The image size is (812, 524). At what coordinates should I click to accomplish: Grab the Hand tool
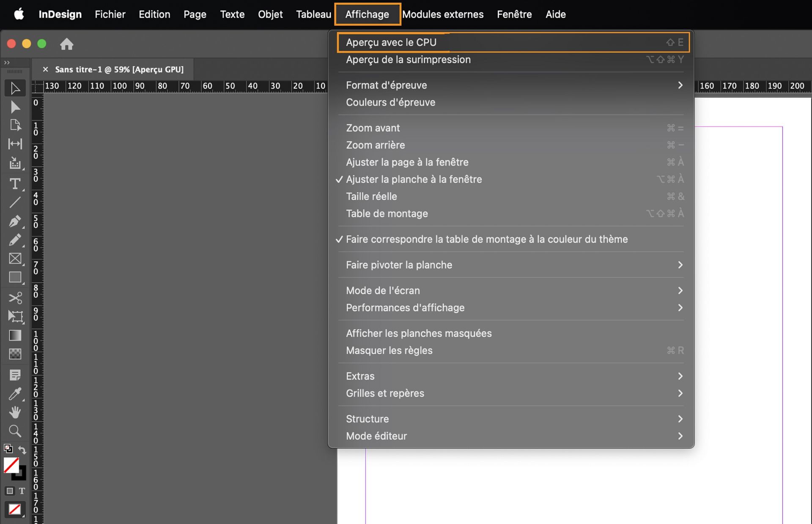coord(15,412)
